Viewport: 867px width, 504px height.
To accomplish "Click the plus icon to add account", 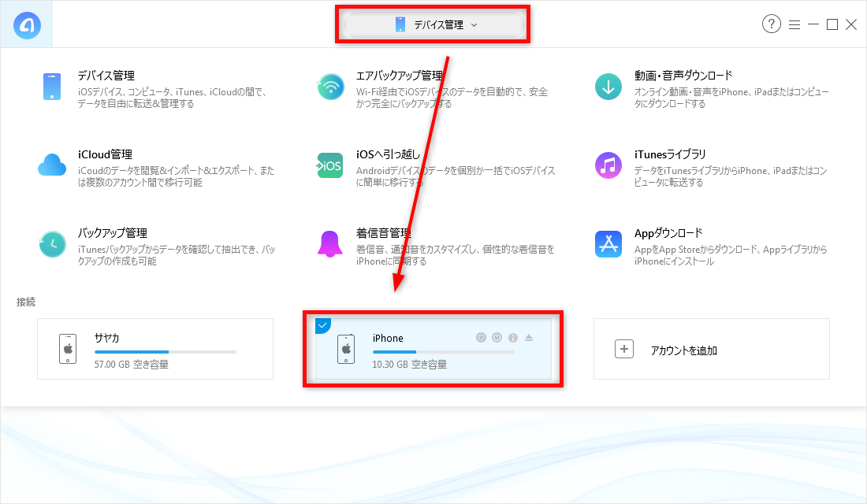I will click(x=624, y=349).
